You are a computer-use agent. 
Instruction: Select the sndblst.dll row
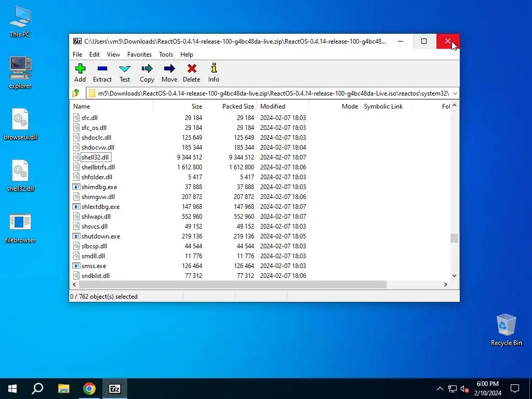[260, 275]
